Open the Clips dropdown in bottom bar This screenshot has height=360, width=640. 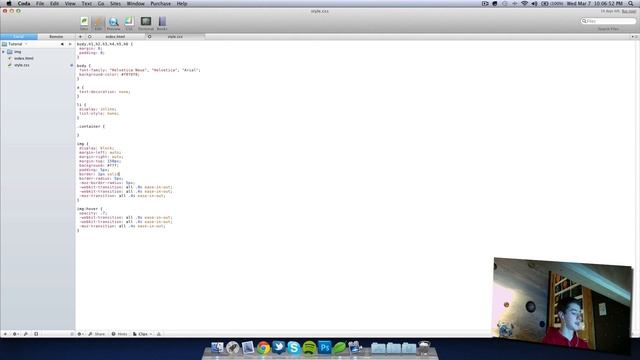[x=142, y=334]
